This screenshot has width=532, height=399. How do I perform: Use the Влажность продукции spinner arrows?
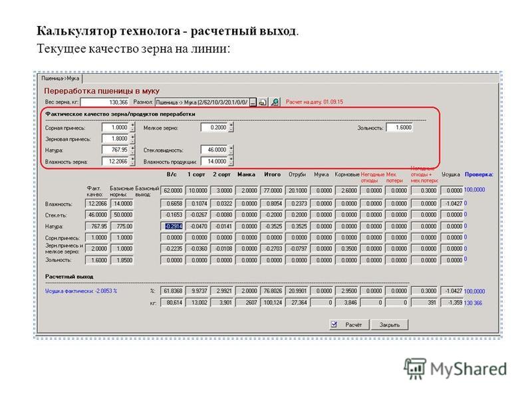pos(231,162)
